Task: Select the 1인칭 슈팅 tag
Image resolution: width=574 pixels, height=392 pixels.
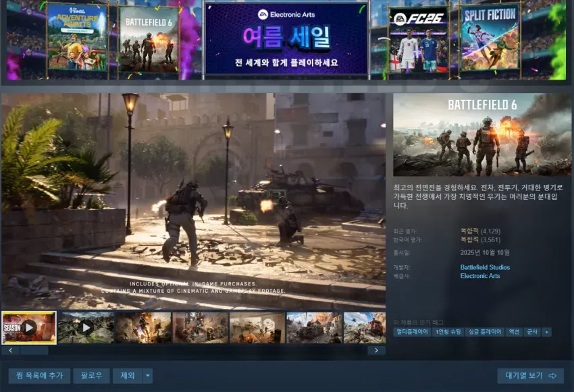Action: click(448, 332)
